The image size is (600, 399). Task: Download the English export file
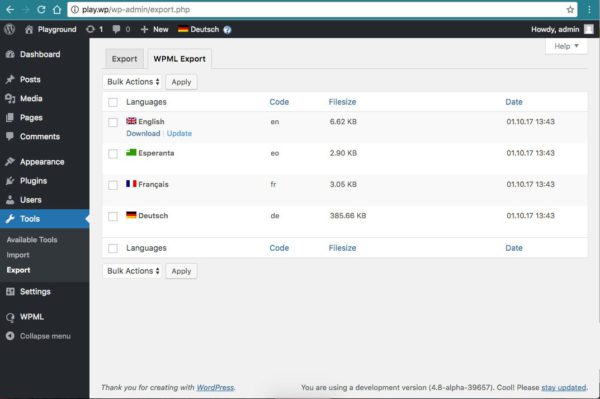coord(143,134)
